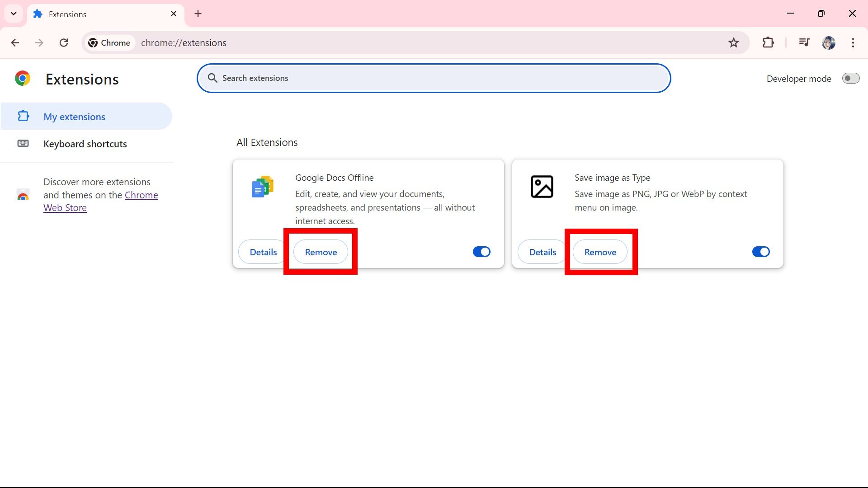Click the Google Docs Offline extension icon
The image size is (868, 488).
click(x=262, y=187)
